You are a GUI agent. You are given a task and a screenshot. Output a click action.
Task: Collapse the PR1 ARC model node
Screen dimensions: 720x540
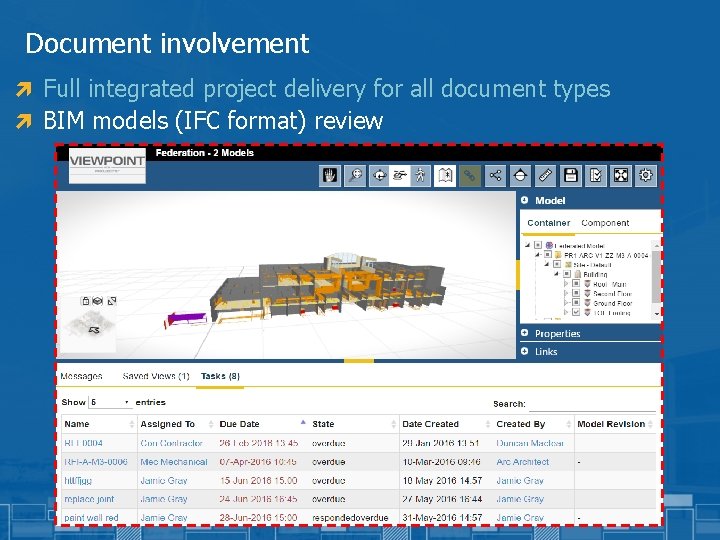click(x=537, y=255)
